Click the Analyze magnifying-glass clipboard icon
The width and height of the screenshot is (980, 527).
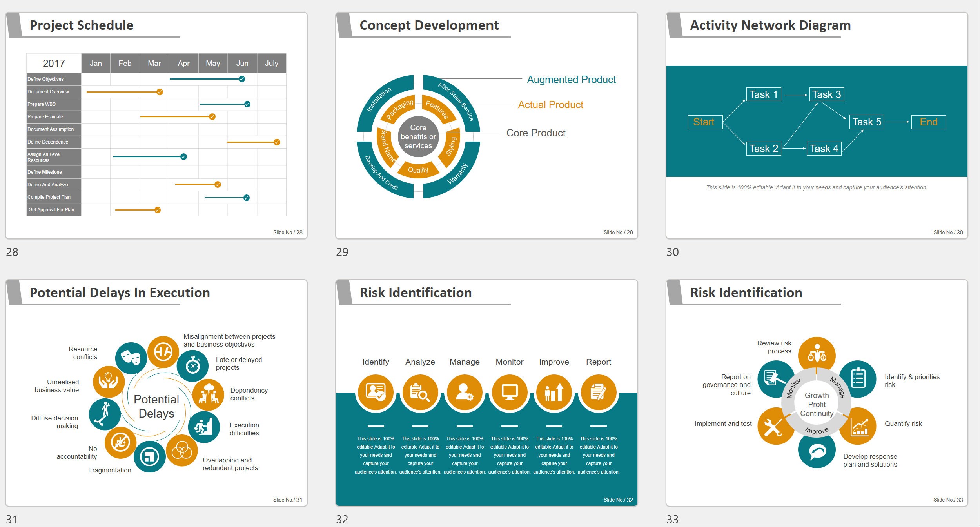click(x=420, y=392)
